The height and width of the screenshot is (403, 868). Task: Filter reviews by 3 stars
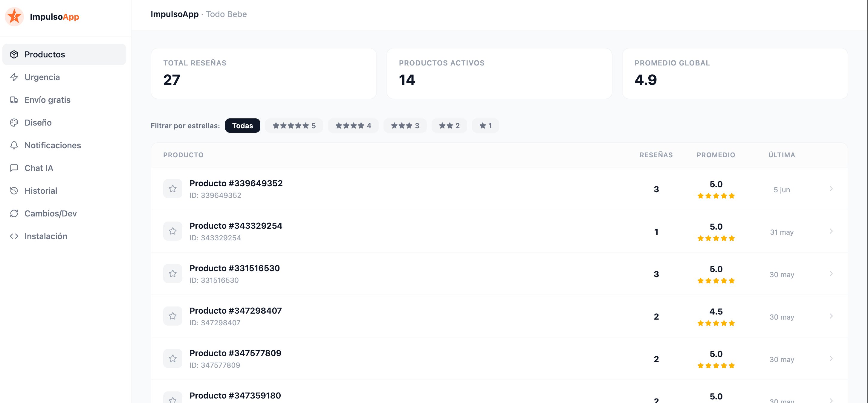405,126
